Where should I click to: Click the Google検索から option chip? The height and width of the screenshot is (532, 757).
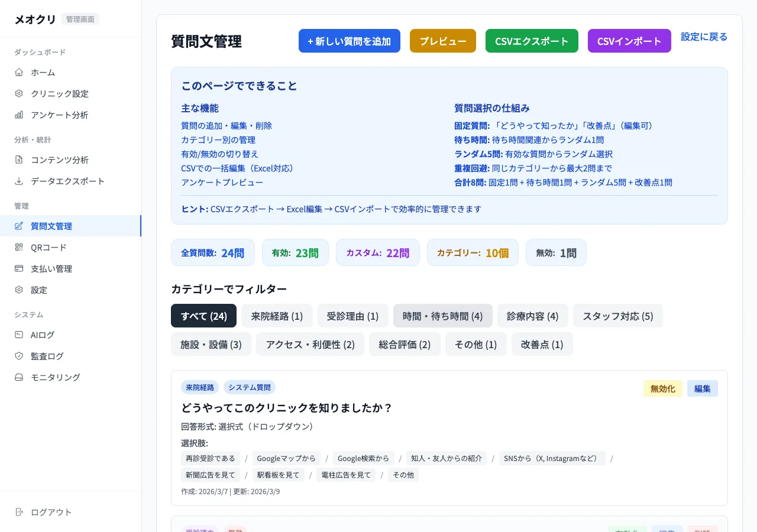click(x=364, y=458)
